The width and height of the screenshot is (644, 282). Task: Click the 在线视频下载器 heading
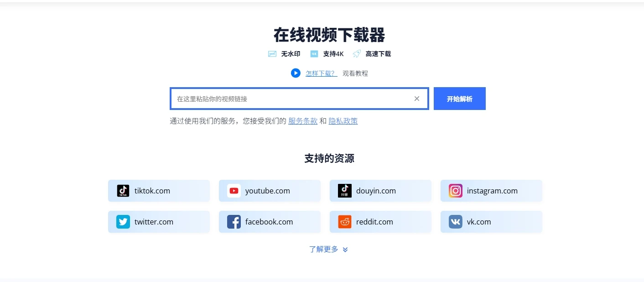(329, 35)
